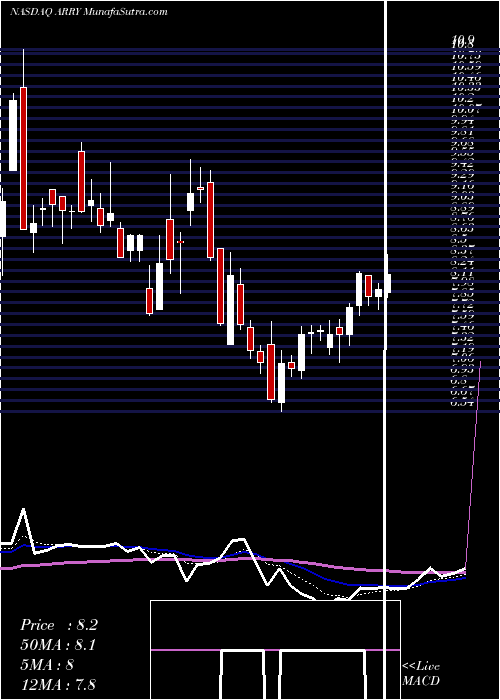500x700 pixels.
Task: Click the <<Live MACD label
Action: 421,674
